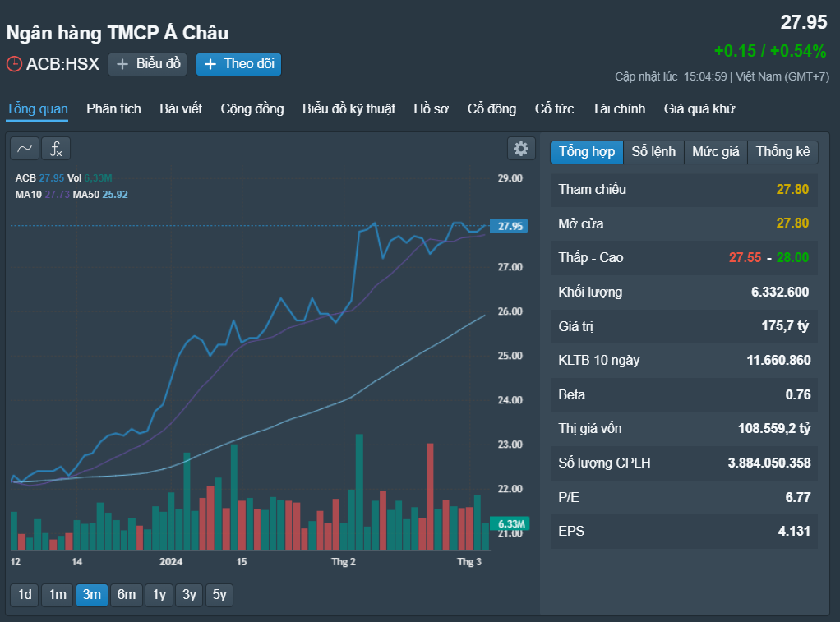Click the 2024 date axis label

[171, 562]
